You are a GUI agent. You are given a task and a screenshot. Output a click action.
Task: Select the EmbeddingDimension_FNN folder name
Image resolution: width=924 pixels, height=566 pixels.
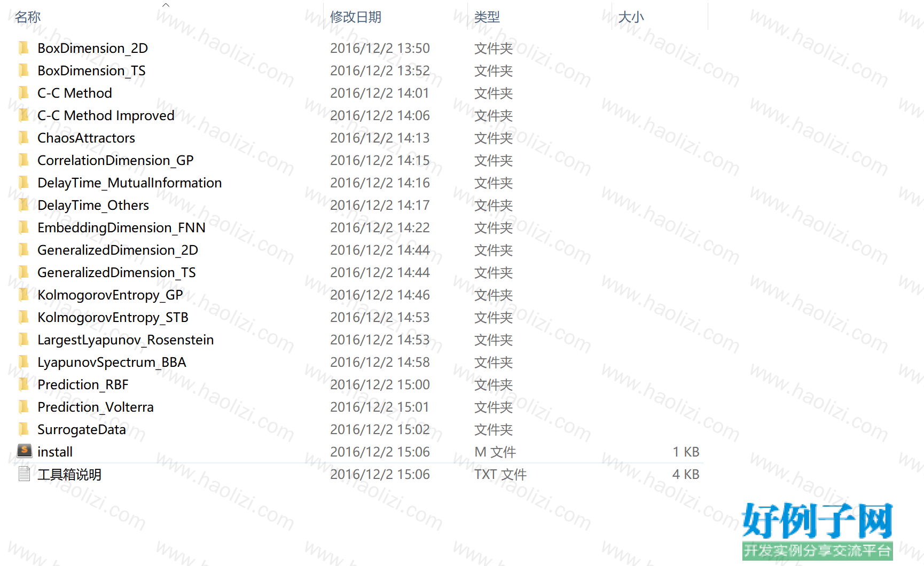[121, 228]
